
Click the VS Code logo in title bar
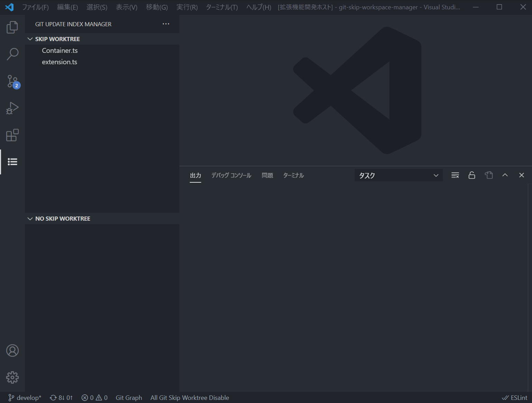tap(9, 7)
